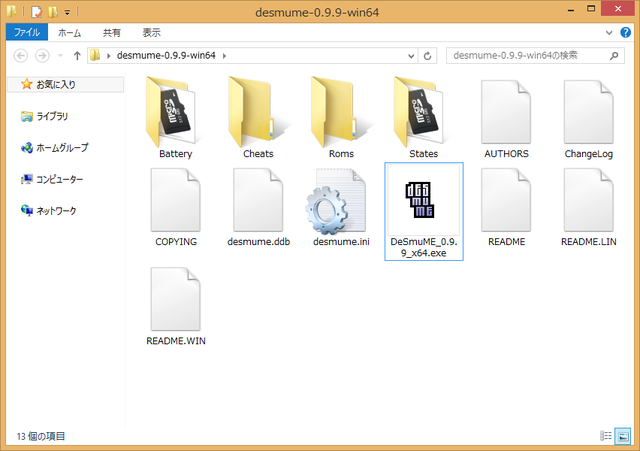
Task: Go up one folder level
Action: pos(77,56)
